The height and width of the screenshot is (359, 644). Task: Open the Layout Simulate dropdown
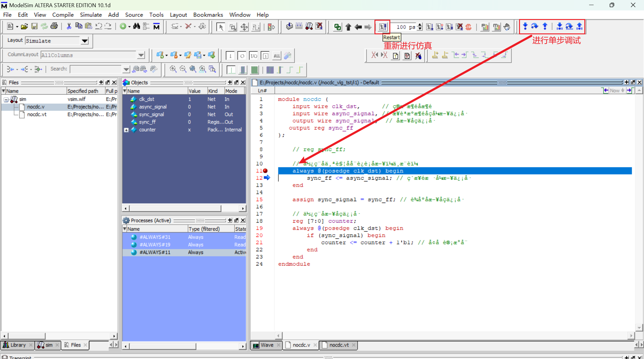pos(85,41)
